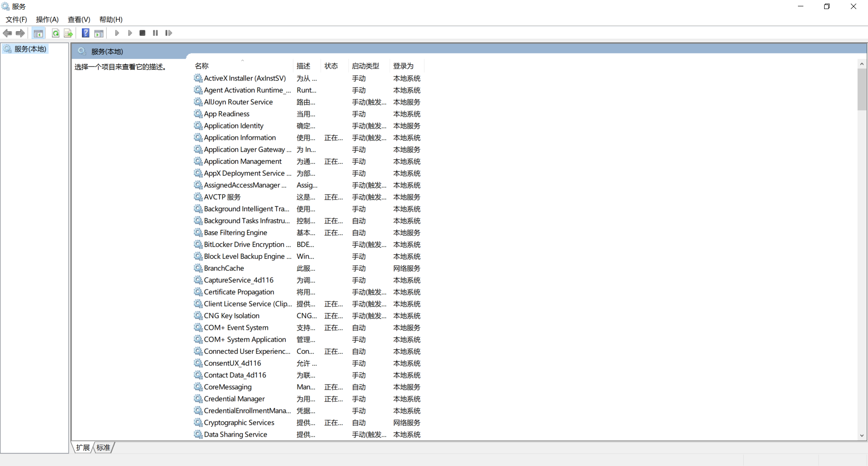This screenshot has width=868, height=466.
Task: Click the gear icon beside CNG Key Isolation
Action: tap(198, 316)
